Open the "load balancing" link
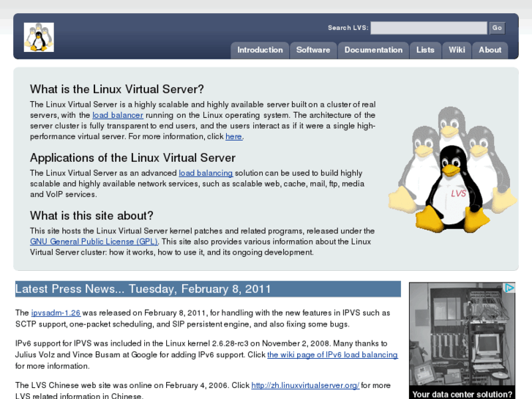 206,174
